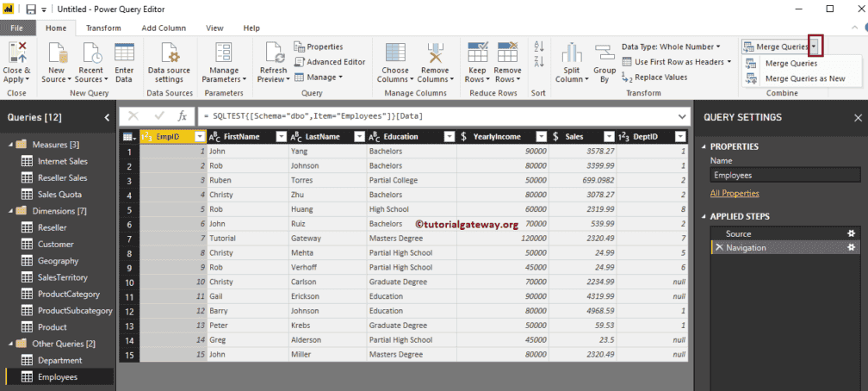Open the Education column filter dropdown
This screenshot has width=868, height=391.
(449, 137)
